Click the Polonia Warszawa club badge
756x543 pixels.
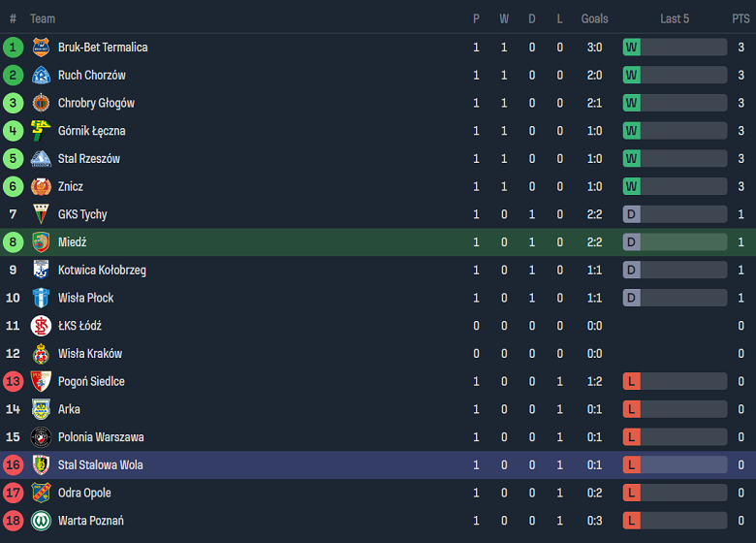pos(41,437)
